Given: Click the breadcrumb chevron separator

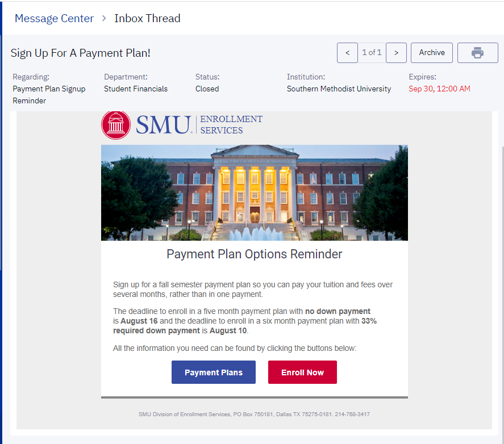Looking at the screenshot, I should click(104, 18).
